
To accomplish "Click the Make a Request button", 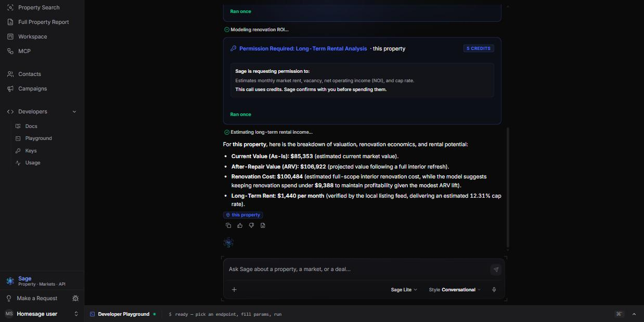I will [36, 298].
